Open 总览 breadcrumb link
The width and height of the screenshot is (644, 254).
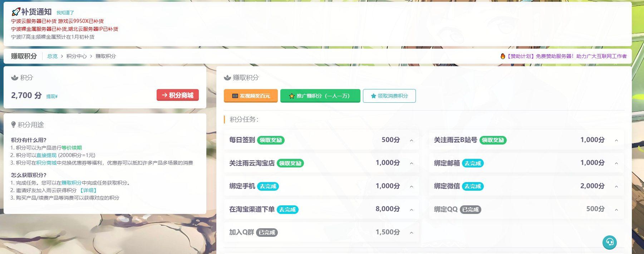click(x=52, y=56)
